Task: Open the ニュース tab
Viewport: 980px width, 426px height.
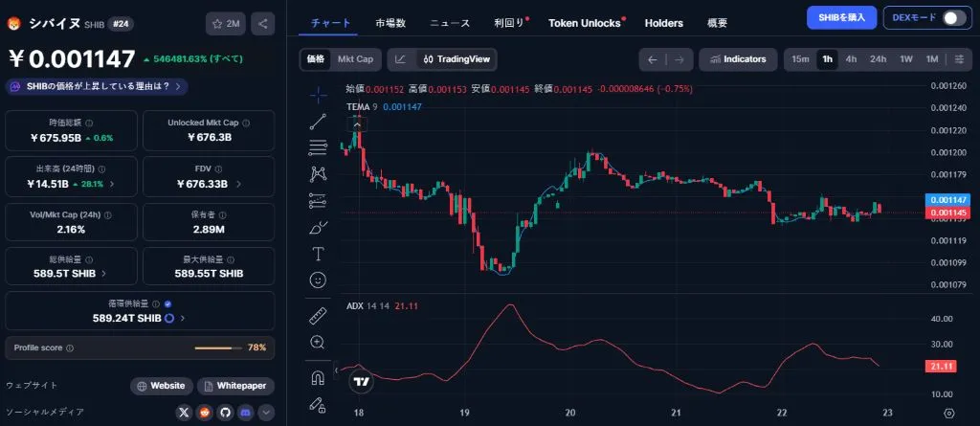Action: (450, 23)
